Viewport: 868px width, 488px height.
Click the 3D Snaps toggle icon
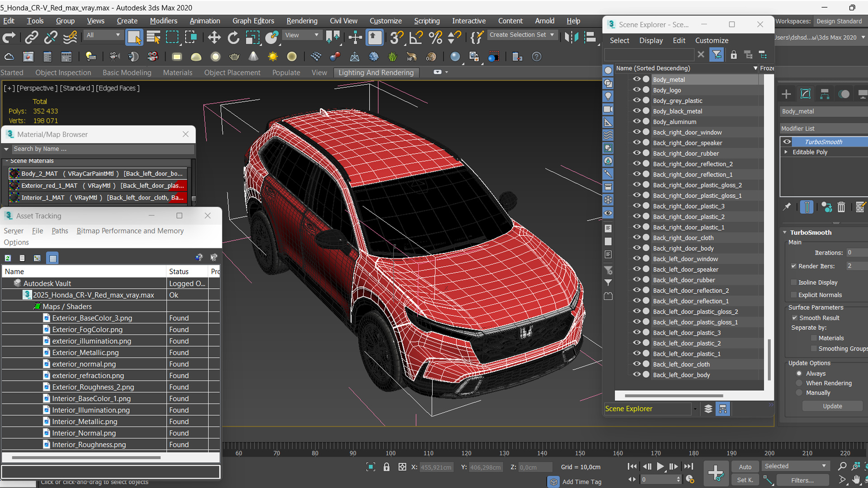coord(396,38)
